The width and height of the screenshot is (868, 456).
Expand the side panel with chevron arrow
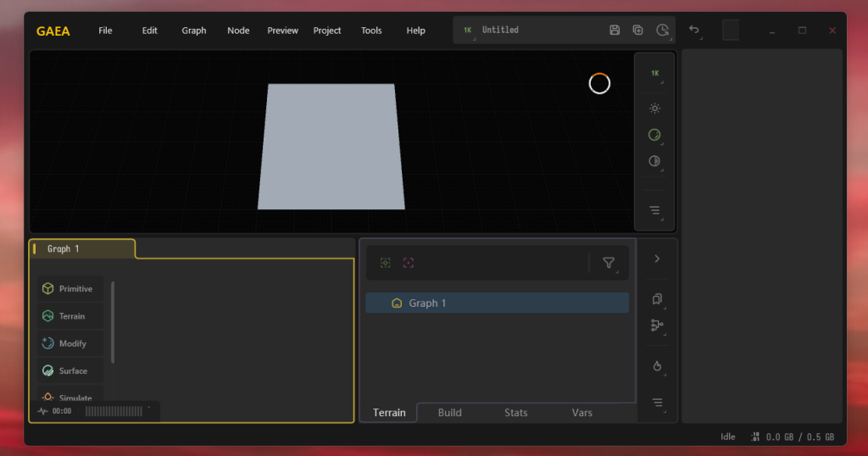click(x=657, y=259)
